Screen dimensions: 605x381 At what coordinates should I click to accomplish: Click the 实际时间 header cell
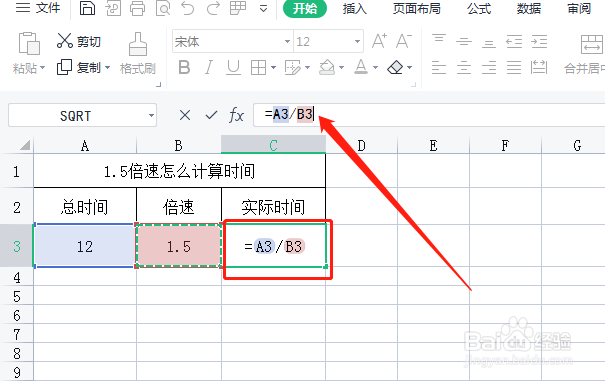tap(274, 207)
